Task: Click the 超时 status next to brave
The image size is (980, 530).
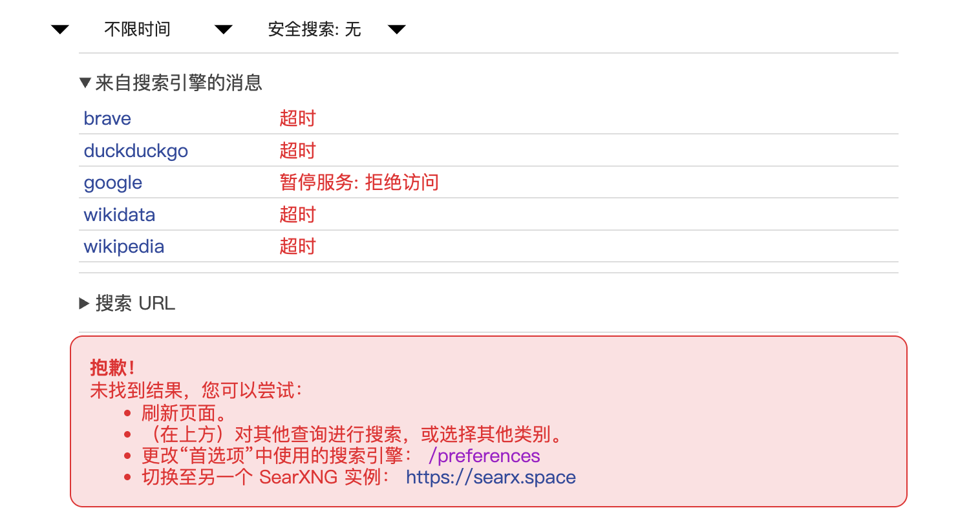Action: coord(297,119)
